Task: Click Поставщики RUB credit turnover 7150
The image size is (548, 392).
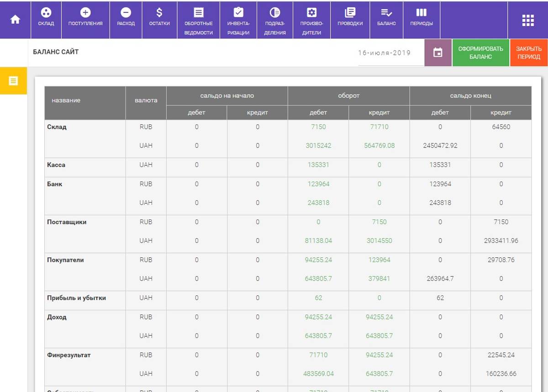Action: pos(379,222)
